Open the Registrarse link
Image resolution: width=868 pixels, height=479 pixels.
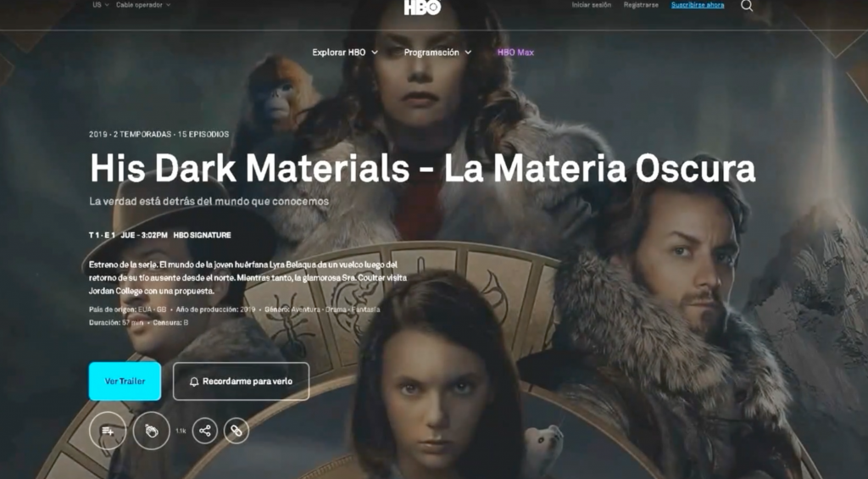[x=641, y=5]
